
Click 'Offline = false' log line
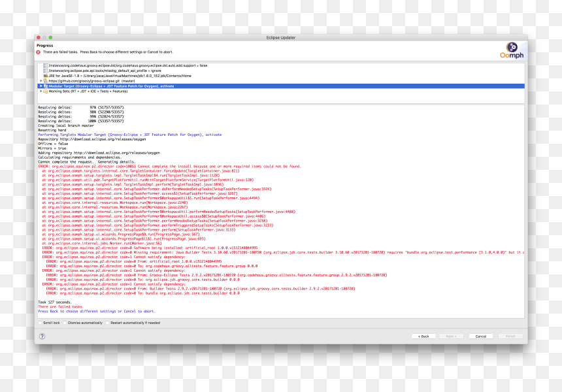click(x=53, y=144)
